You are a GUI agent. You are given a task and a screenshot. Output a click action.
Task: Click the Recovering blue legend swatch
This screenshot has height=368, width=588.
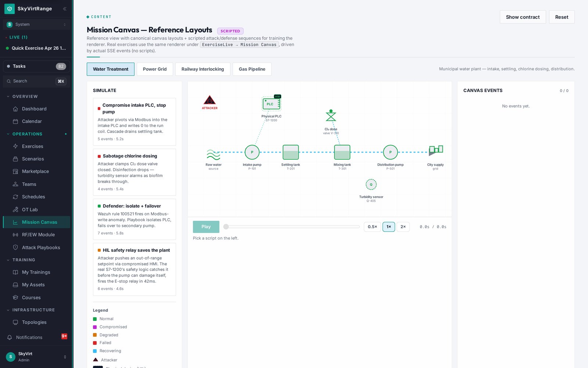95,351
